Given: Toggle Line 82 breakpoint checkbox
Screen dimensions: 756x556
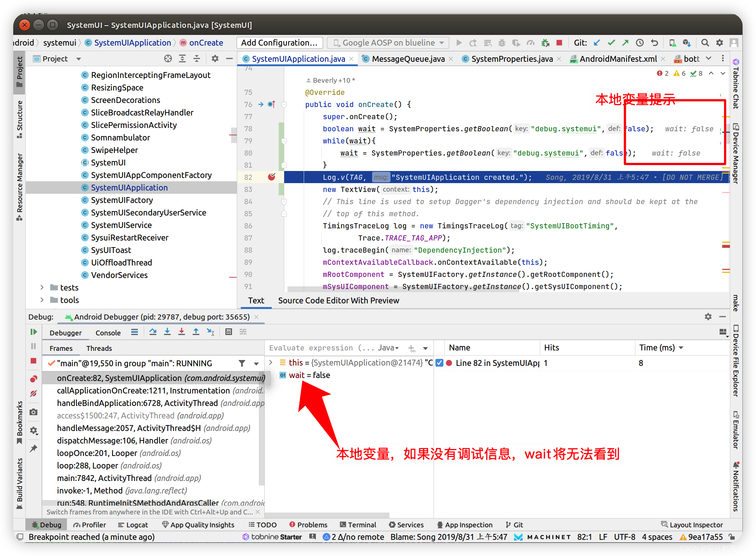Looking at the screenshot, I should (x=439, y=363).
